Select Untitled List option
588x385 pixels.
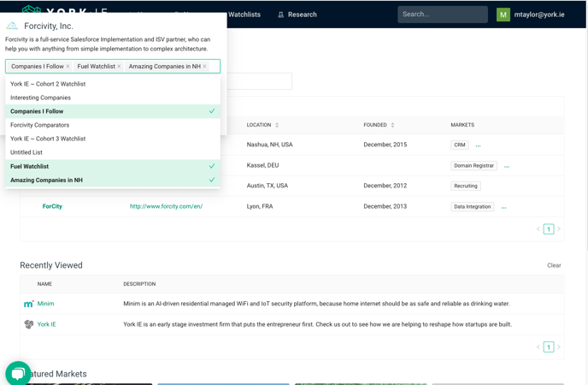click(x=113, y=152)
